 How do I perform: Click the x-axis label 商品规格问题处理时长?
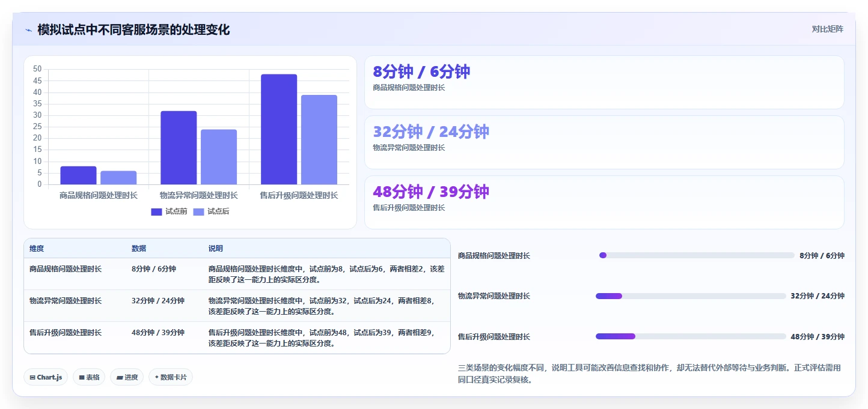[x=99, y=196]
